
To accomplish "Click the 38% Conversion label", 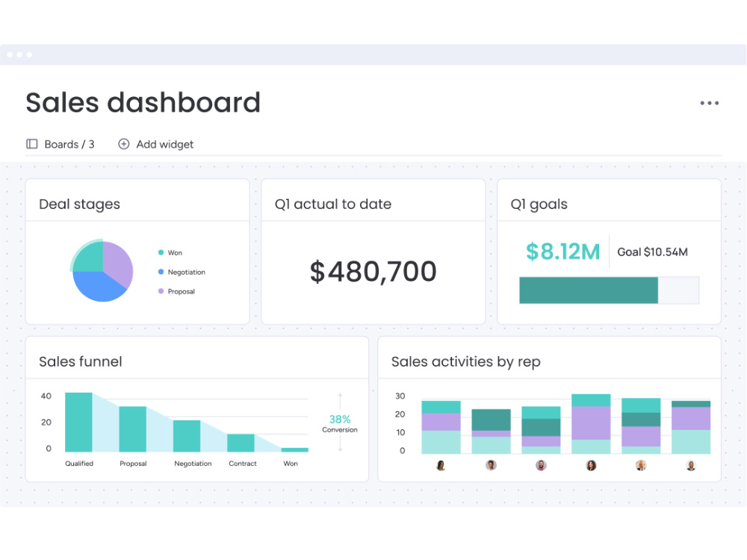I will (x=340, y=423).
